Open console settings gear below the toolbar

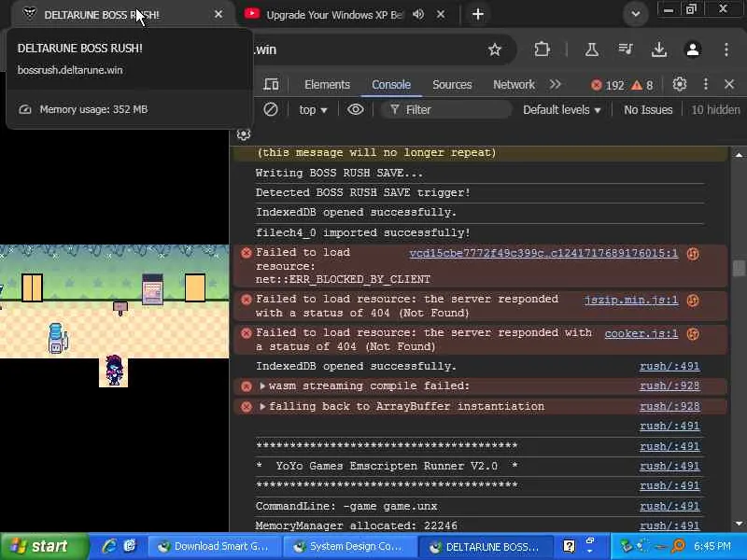coord(244,134)
